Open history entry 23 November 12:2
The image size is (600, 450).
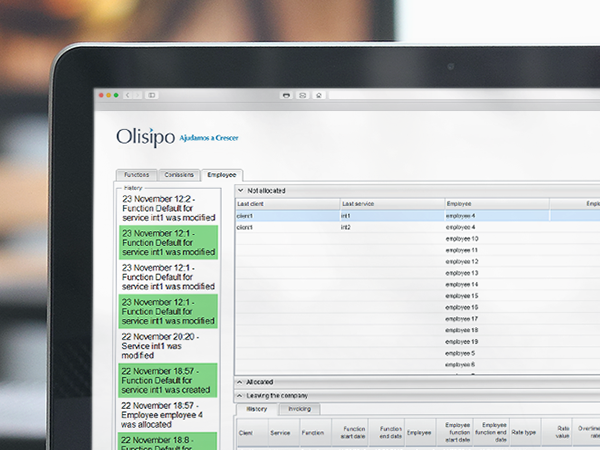[x=168, y=208]
